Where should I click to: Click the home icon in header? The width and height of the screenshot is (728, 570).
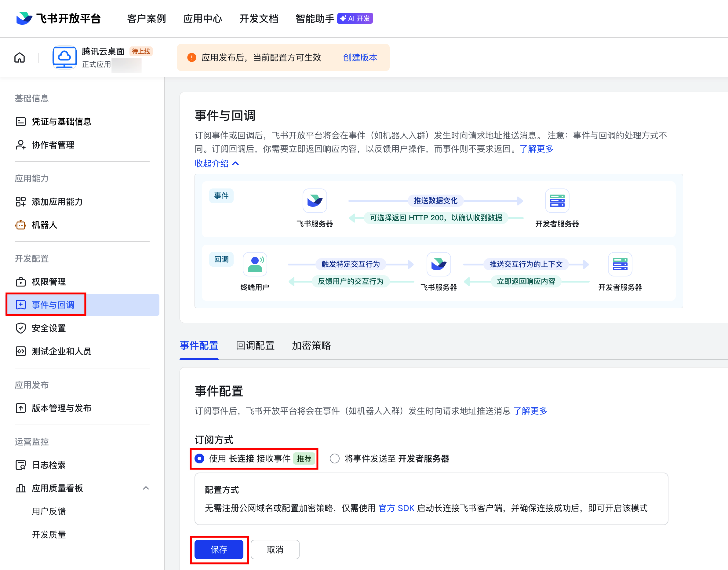(20, 58)
